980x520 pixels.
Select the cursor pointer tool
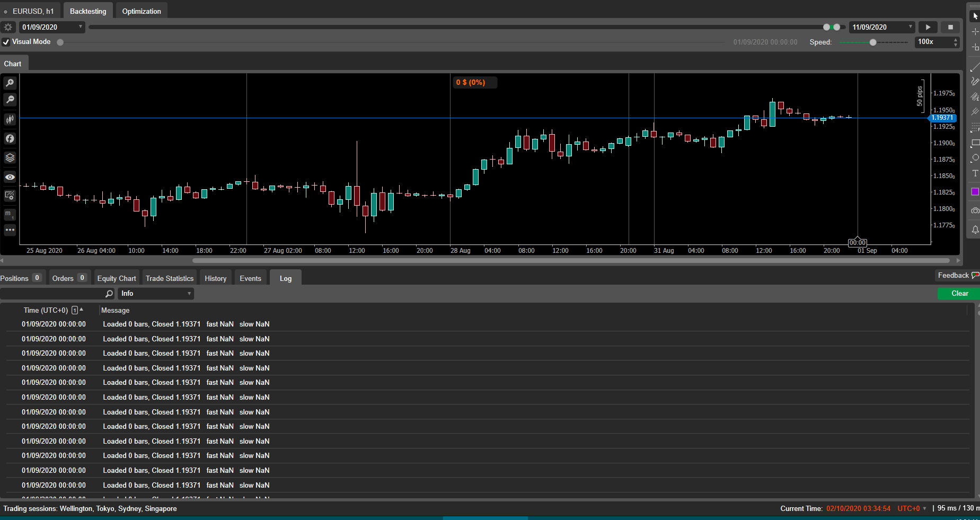[x=975, y=16]
